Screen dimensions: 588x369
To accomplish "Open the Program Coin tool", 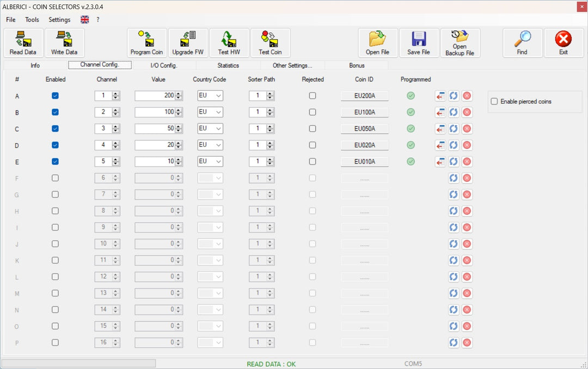I will click(147, 43).
